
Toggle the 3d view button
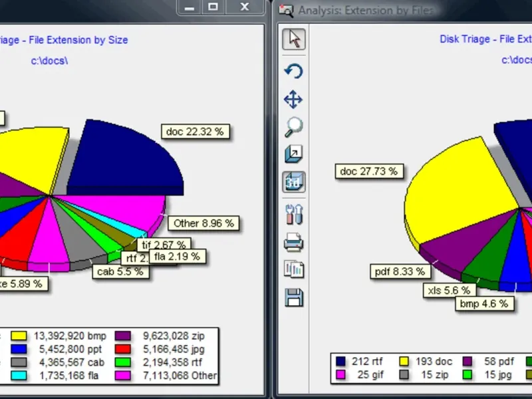pos(294,182)
